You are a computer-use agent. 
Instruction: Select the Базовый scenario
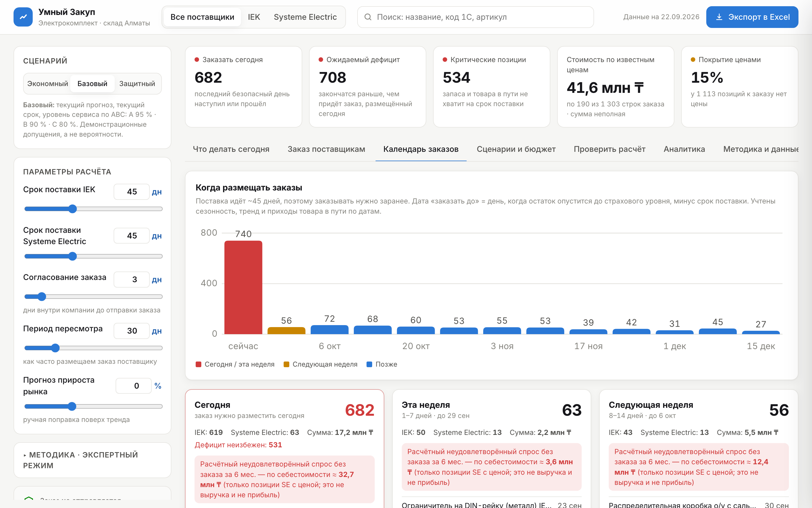coord(92,84)
